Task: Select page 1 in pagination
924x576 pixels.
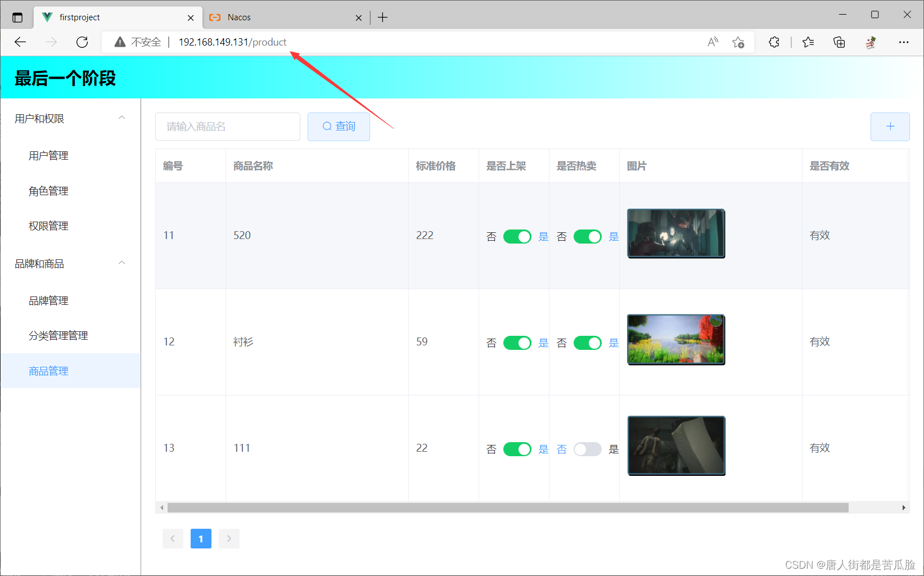Action: coord(201,539)
